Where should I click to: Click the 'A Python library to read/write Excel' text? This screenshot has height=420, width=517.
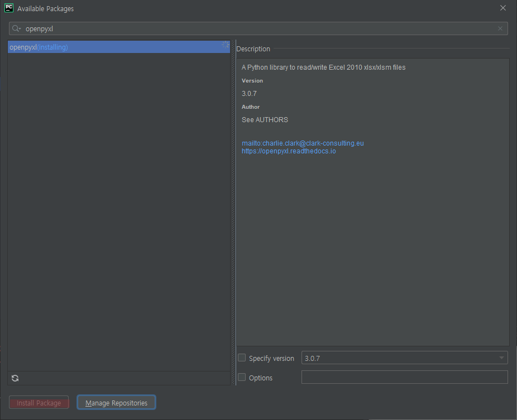click(x=323, y=67)
